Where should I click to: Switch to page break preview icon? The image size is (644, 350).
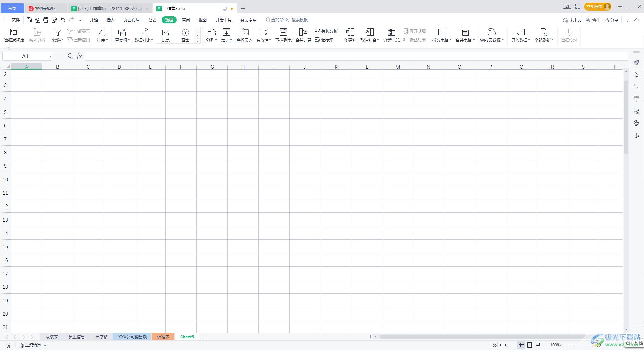[539, 345]
